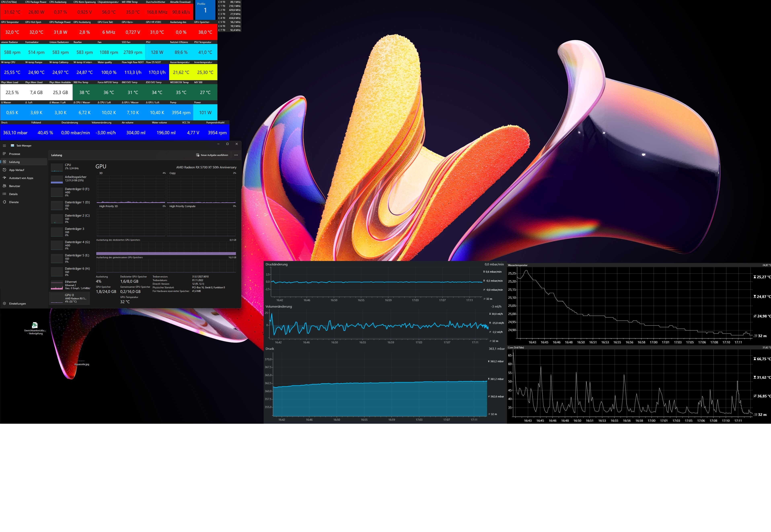
Task: Click Neue Aufgabe ausführen button
Action: click(x=212, y=155)
